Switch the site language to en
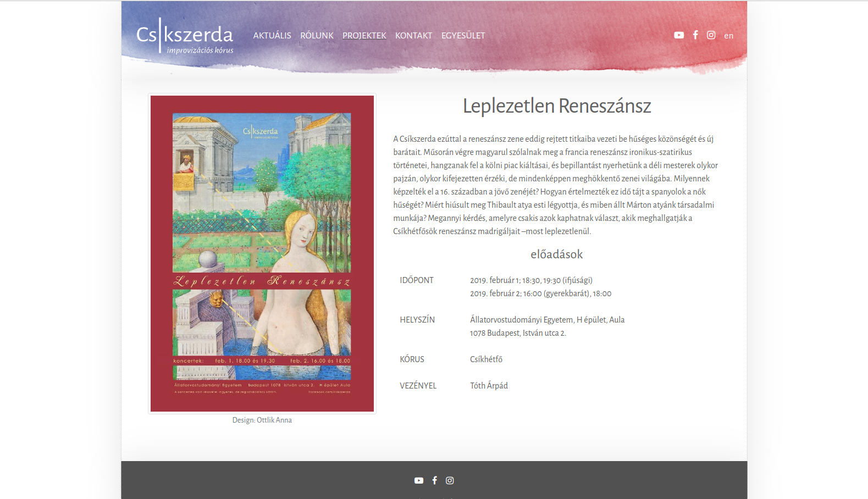 pyautogui.click(x=728, y=36)
